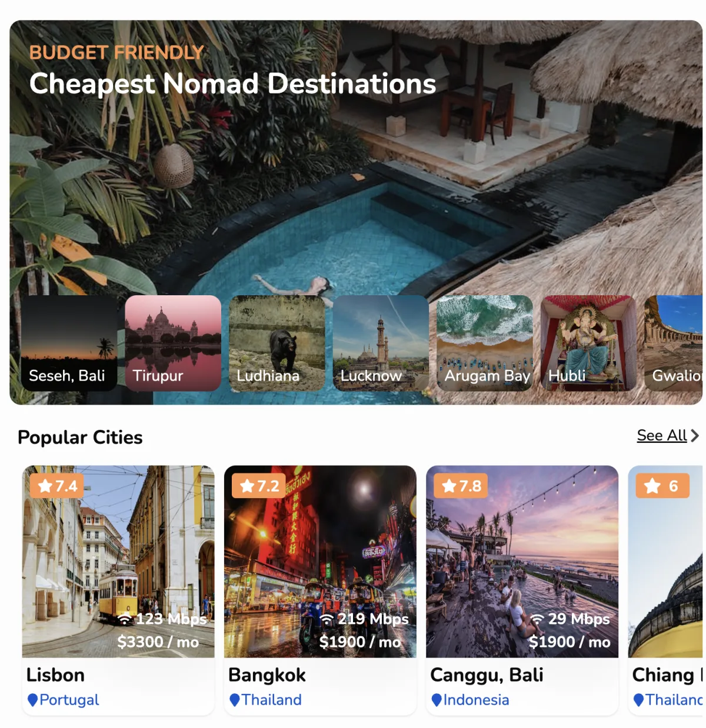Open the See All popular cities link
This screenshot has height=728, width=706.
coord(662,436)
